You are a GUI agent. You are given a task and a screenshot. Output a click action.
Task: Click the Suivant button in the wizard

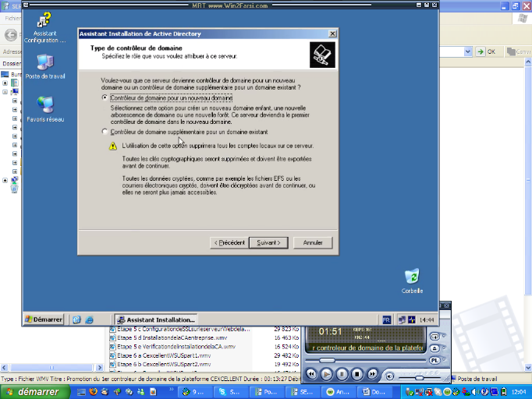(x=268, y=242)
